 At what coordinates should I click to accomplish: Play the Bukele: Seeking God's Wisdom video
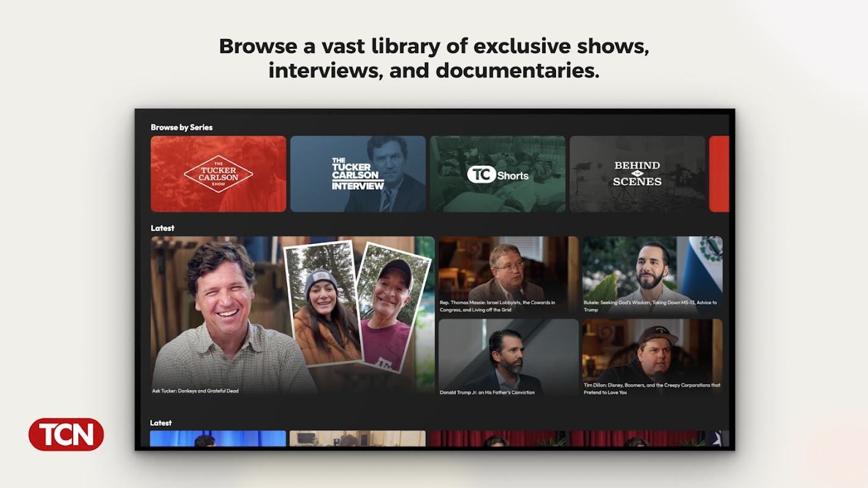[x=652, y=276]
